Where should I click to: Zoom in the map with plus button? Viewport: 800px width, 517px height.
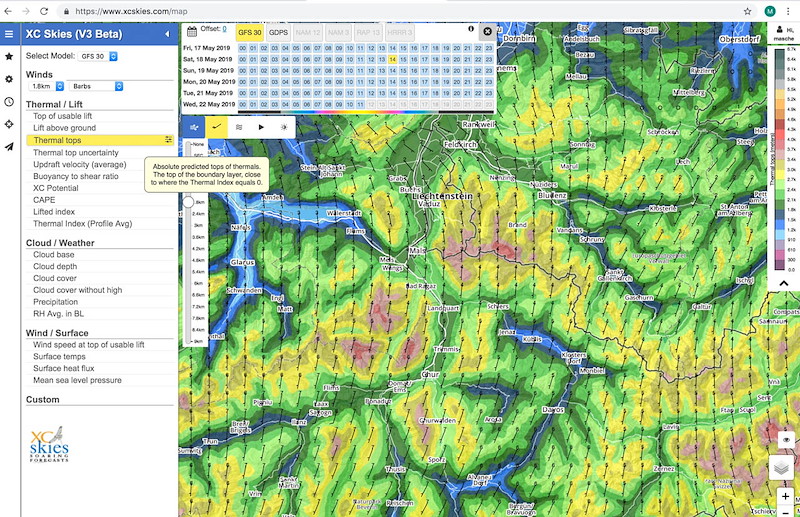[785, 496]
